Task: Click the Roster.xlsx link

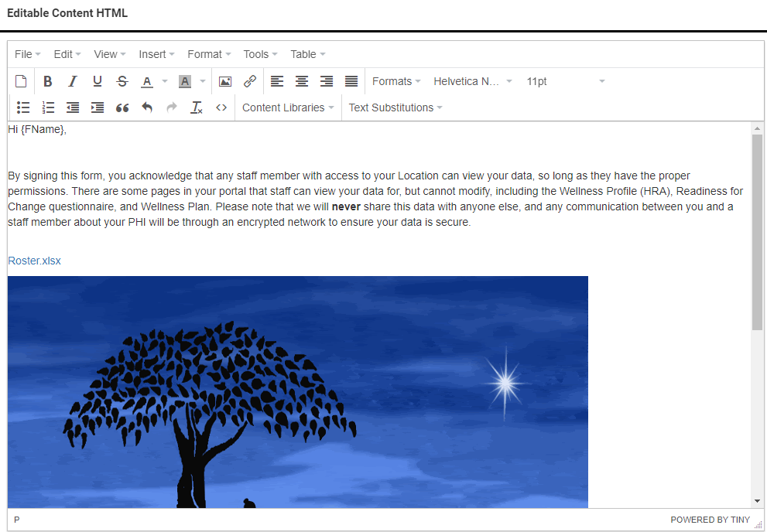Action: click(34, 261)
